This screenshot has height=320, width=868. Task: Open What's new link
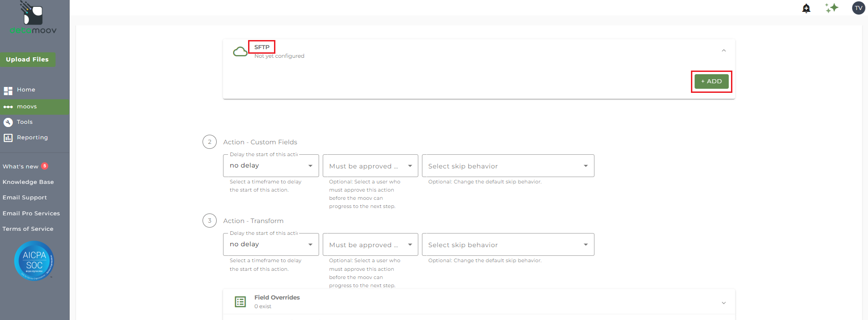tap(20, 167)
